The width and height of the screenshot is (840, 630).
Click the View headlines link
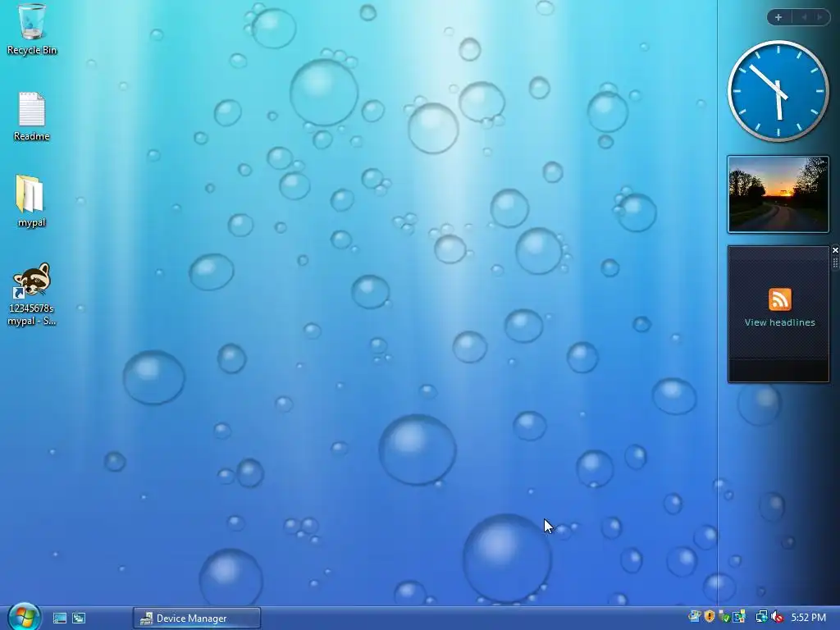(x=779, y=322)
